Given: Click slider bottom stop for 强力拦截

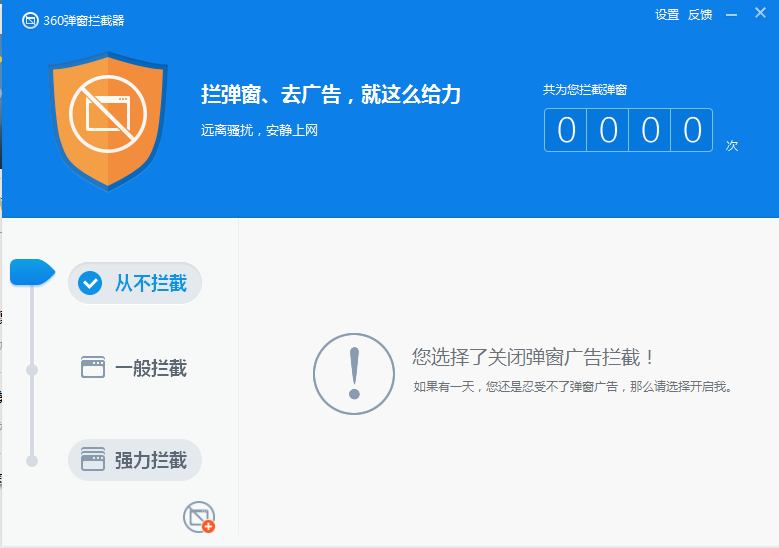Looking at the screenshot, I should point(32,461).
